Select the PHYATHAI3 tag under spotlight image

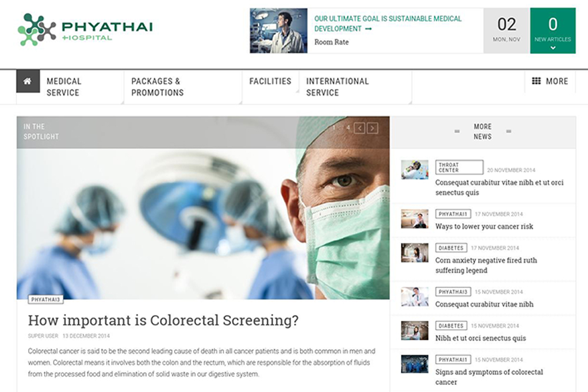(x=45, y=299)
